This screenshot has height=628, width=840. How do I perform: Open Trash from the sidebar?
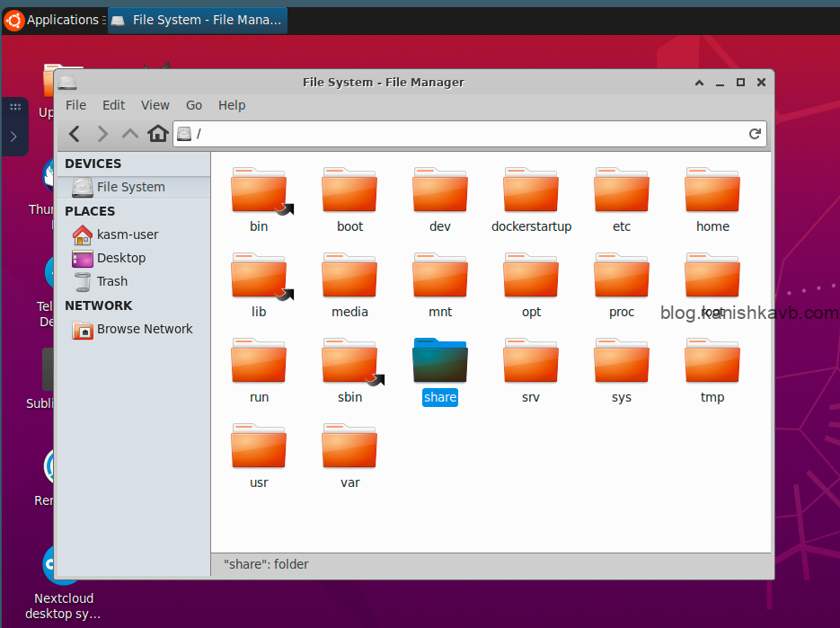pos(112,281)
